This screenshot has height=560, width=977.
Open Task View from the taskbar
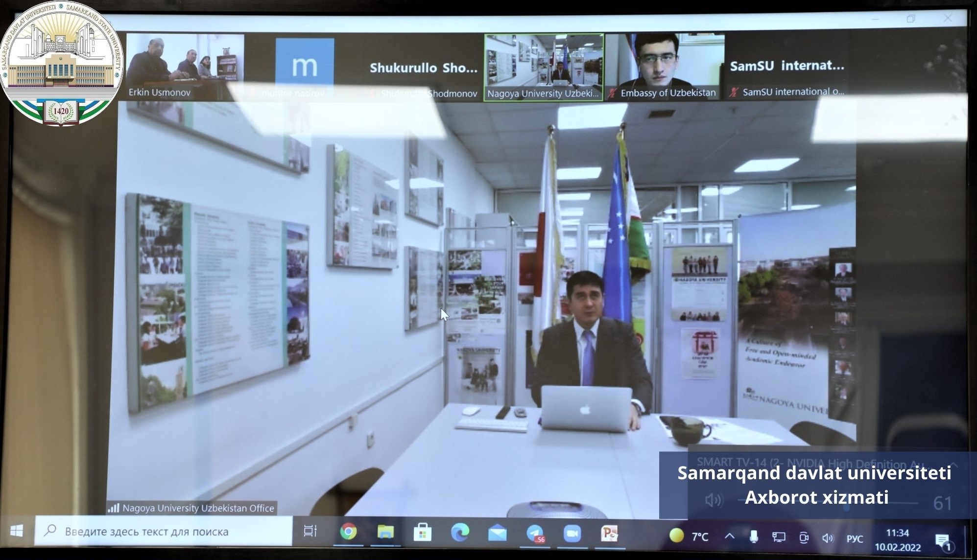[310, 531]
